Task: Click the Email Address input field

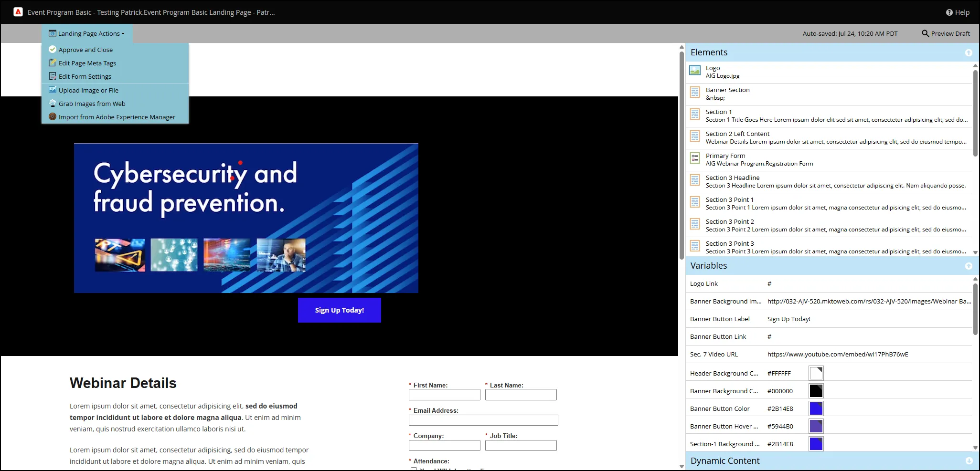Action: [x=483, y=420]
